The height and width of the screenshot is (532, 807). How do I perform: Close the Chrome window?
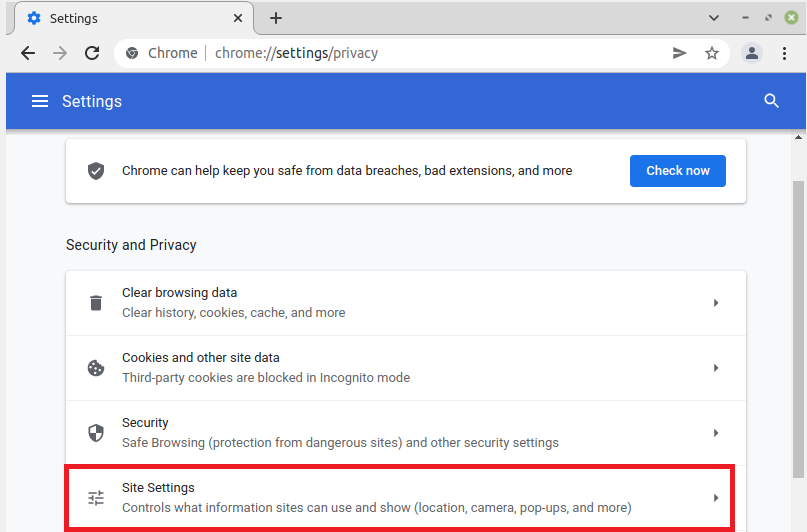click(792, 17)
